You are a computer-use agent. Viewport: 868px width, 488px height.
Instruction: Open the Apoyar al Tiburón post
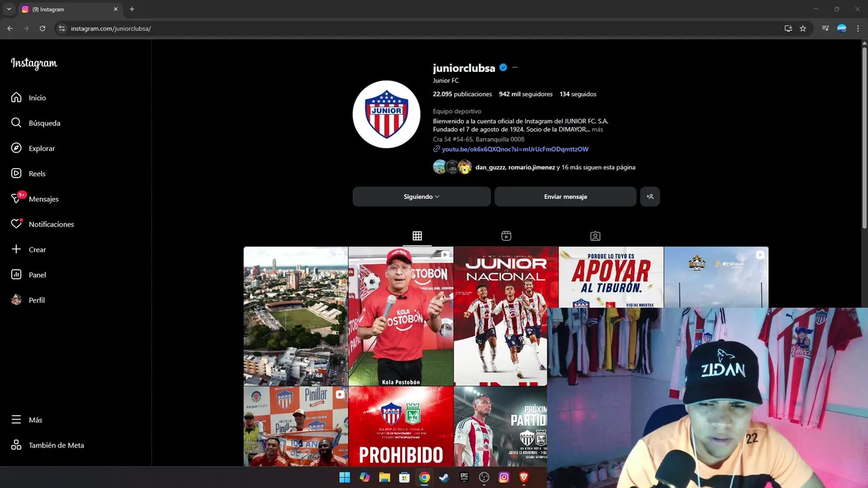611,277
